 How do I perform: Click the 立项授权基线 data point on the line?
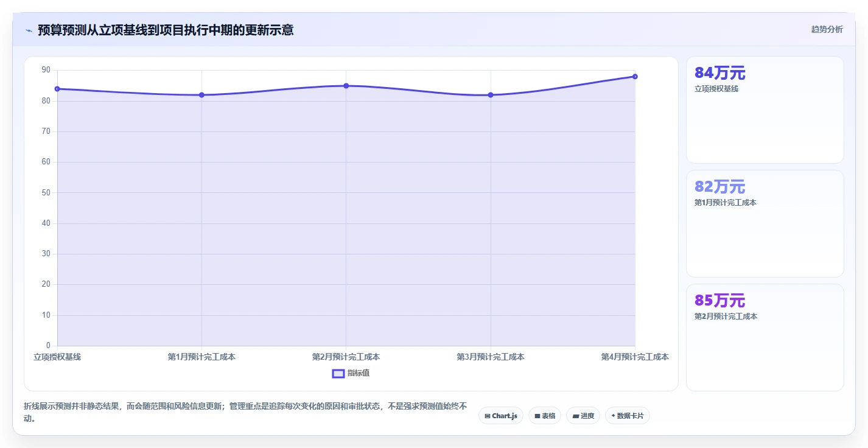pos(57,89)
